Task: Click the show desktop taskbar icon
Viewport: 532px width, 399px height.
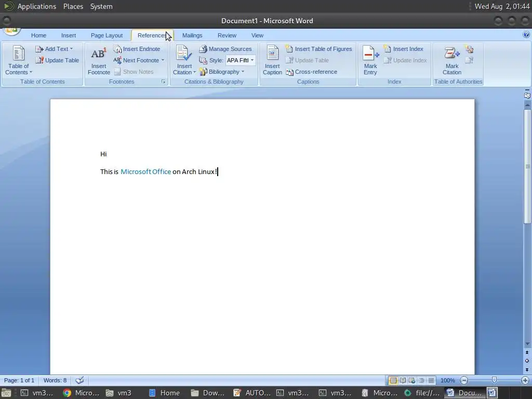Action: coord(6,393)
